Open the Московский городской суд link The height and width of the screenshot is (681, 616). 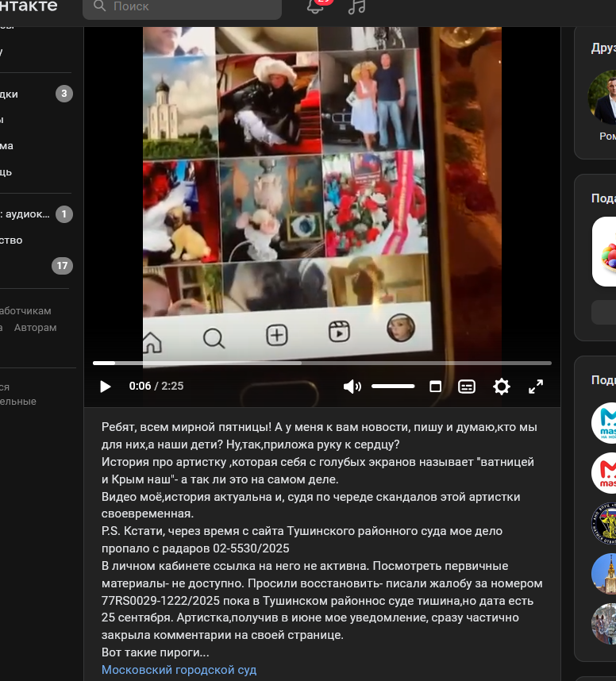pyautogui.click(x=179, y=670)
